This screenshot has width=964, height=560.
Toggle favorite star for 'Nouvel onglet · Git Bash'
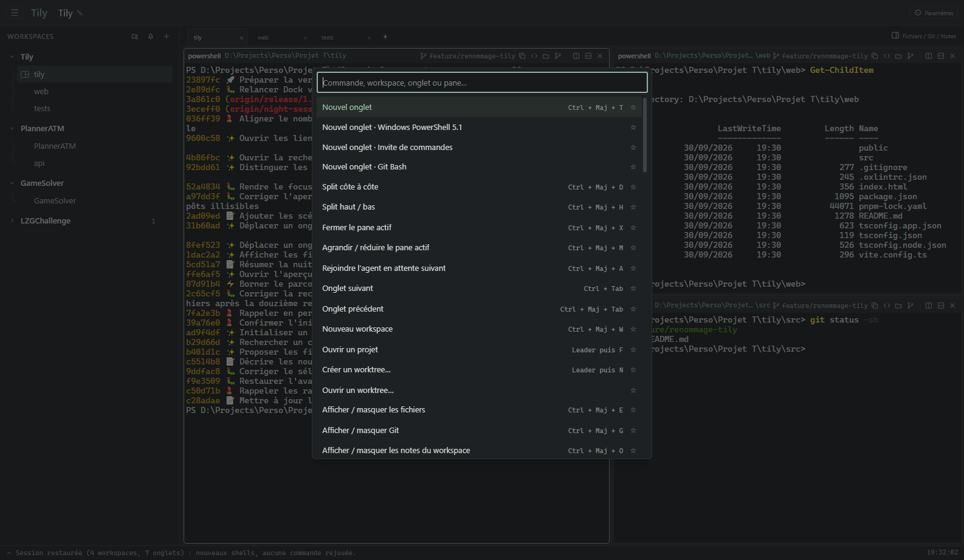(x=633, y=167)
